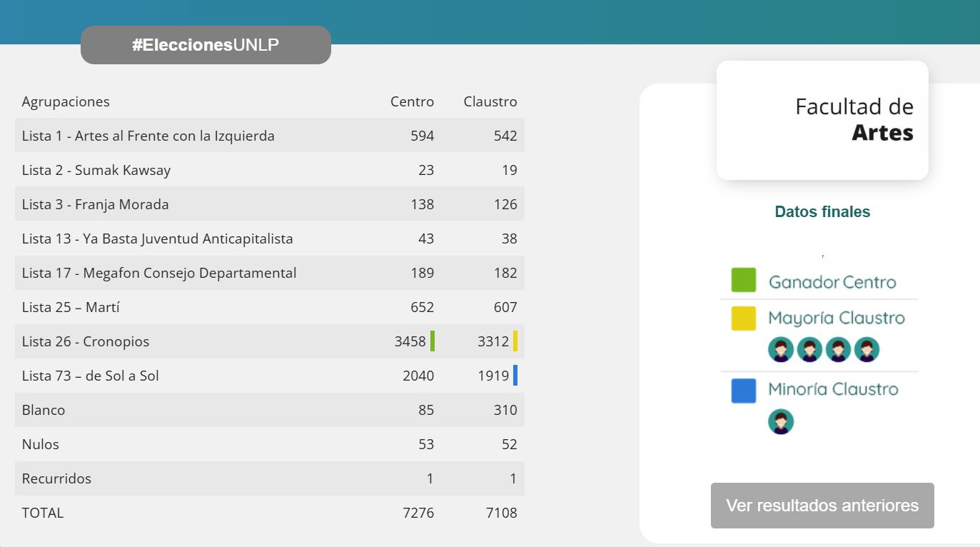Click the Centro column header

pos(412,101)
